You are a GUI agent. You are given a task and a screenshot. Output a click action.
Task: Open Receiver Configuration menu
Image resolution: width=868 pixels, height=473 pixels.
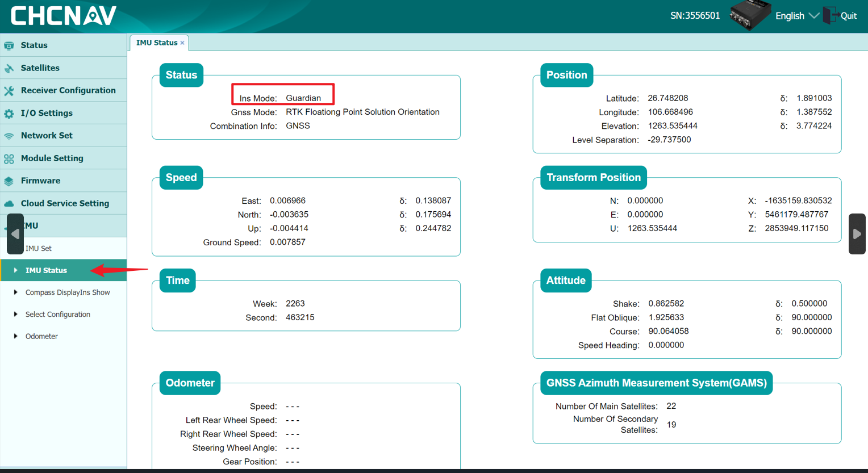coord(63,90)
